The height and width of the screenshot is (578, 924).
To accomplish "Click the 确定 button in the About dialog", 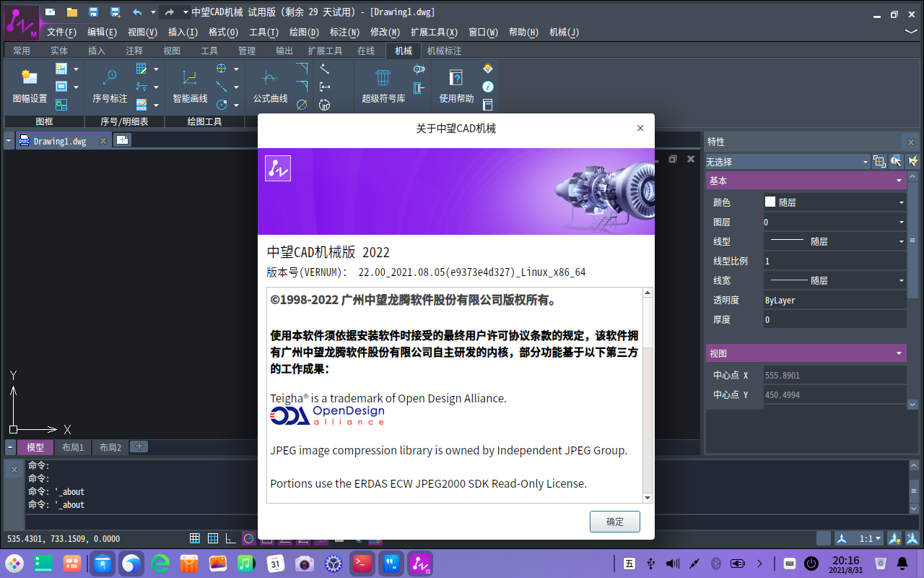I will point(615,522).
